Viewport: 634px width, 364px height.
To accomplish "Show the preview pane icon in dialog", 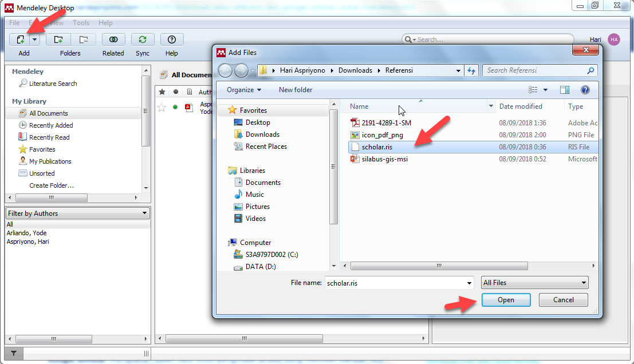I will (565, 90).
